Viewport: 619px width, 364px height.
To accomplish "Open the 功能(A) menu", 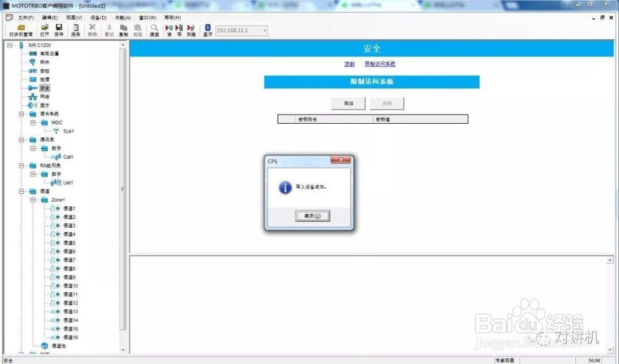I will [x=123, y=18].
